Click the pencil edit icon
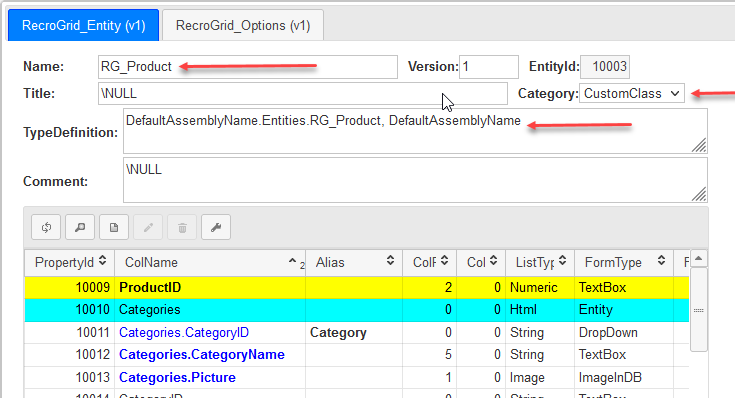 coord(148,227)
